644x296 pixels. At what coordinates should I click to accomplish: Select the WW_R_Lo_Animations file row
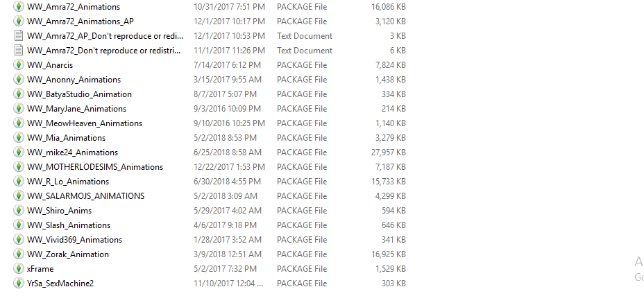[x=210, y=182]
